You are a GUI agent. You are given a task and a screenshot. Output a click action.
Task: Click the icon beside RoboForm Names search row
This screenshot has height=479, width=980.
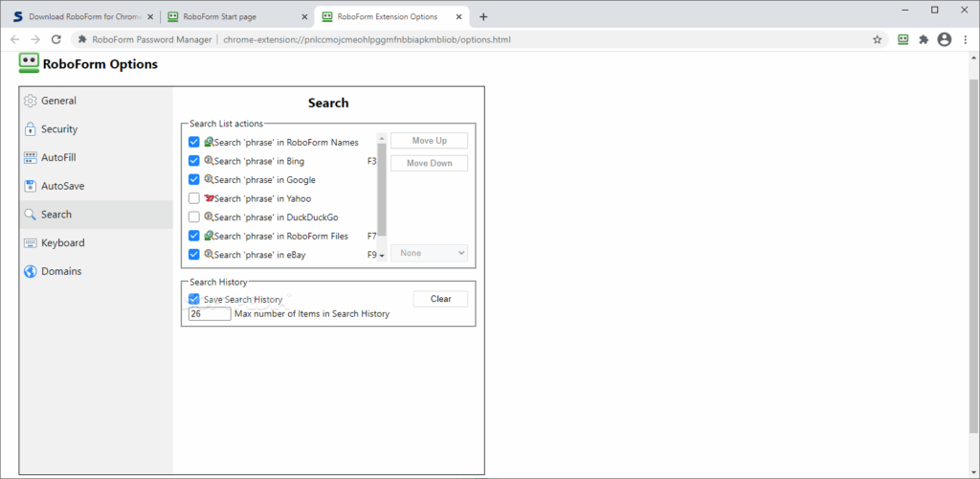pyautogui.click(x=209, y=142)
